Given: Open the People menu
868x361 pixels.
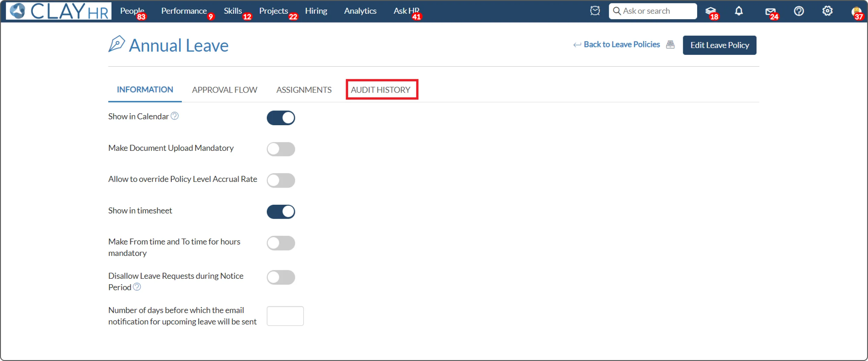Looking at the screenshot, I should click(x=132, y=11).
